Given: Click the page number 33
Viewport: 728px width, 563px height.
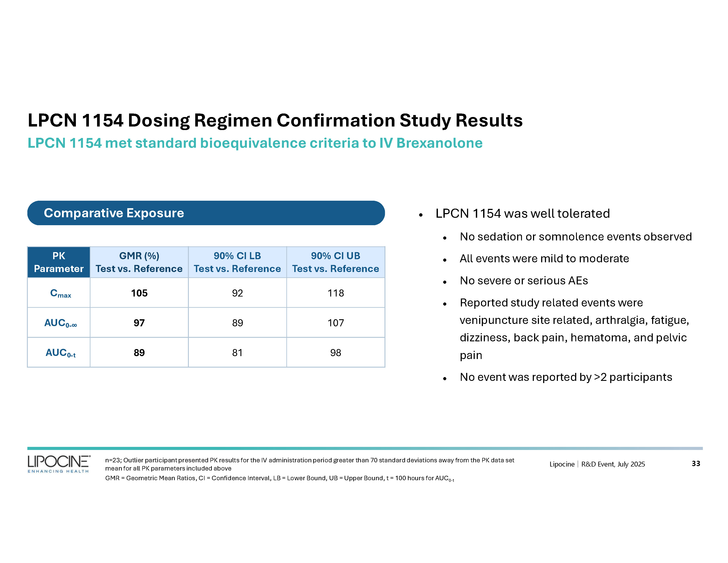Looking at the screenshot, I should click(696, 464).
